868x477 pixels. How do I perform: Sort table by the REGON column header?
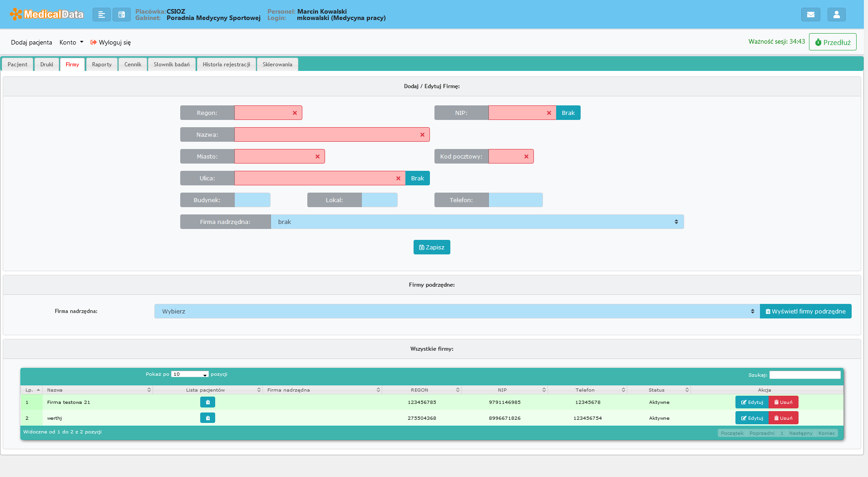(x=420, y=390)
